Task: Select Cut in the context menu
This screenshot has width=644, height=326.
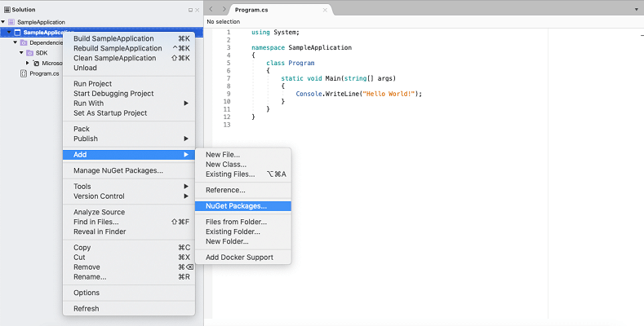Action: tap(128, 257)
